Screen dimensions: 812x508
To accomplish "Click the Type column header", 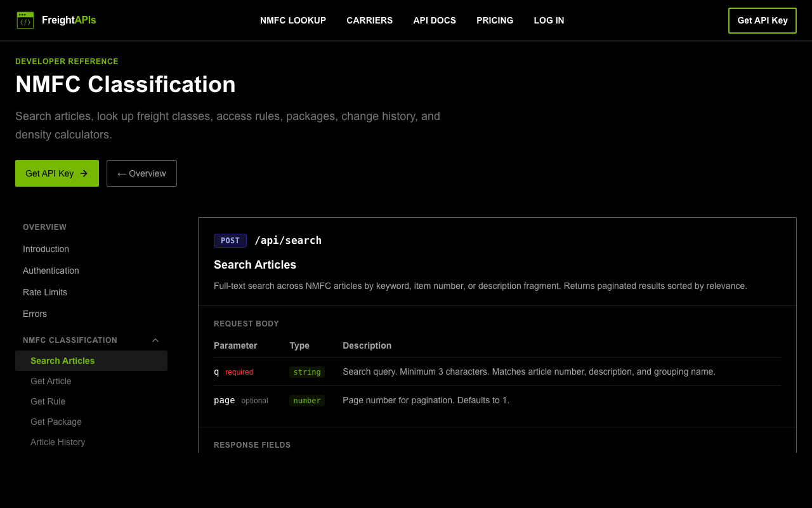I will click(x=299, y=345).
